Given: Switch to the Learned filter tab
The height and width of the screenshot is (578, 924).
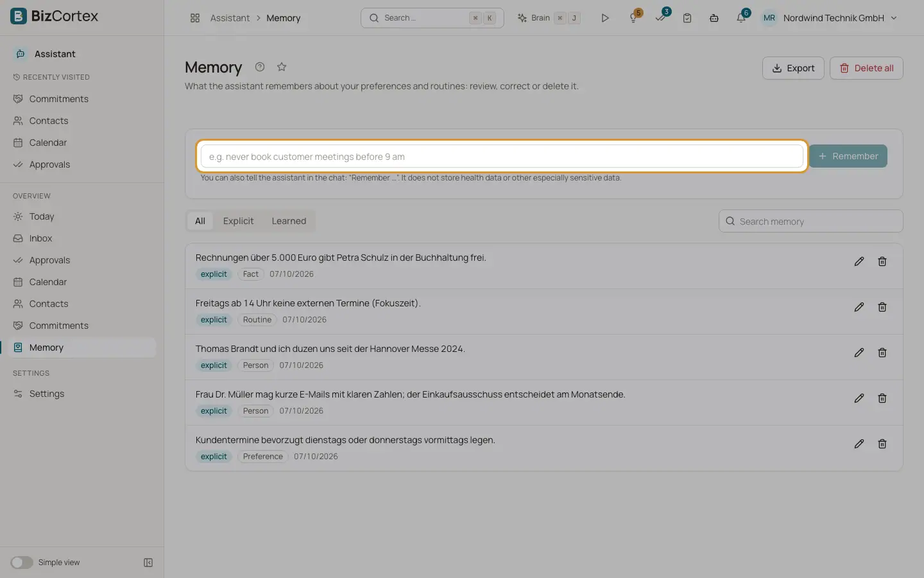Looking at the screenshot, I should pos(289,221).
